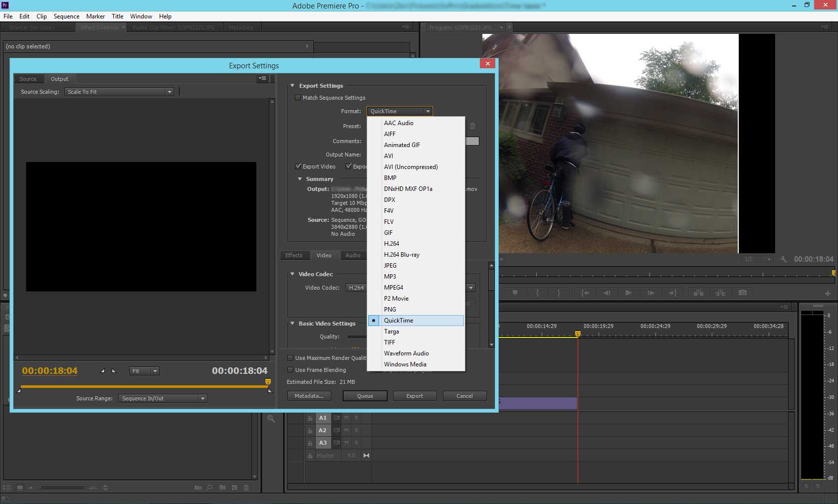The width and height of the screenshot is (838, 504).
Task: Click Go to In point button
Action: coord(585,293)
